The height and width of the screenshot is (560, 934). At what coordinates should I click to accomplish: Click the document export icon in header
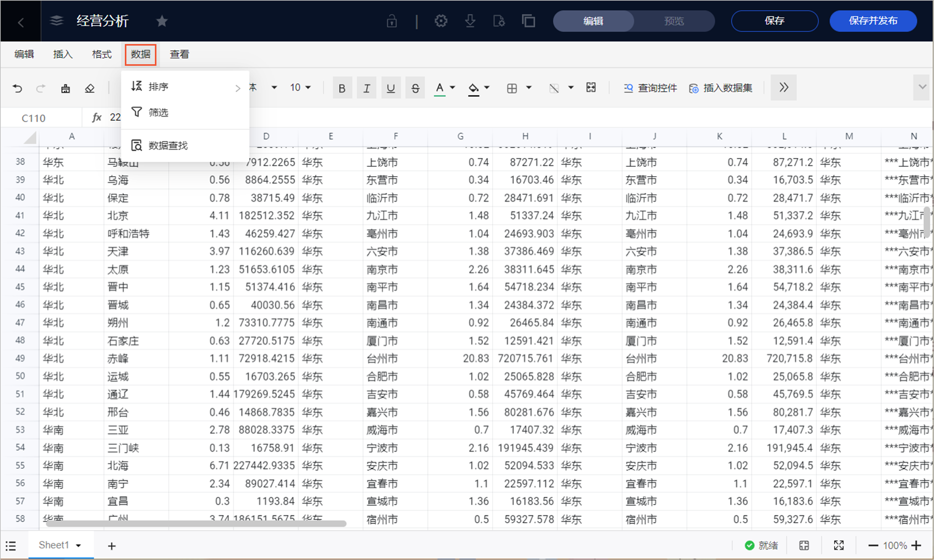click(x=499, y=21)
